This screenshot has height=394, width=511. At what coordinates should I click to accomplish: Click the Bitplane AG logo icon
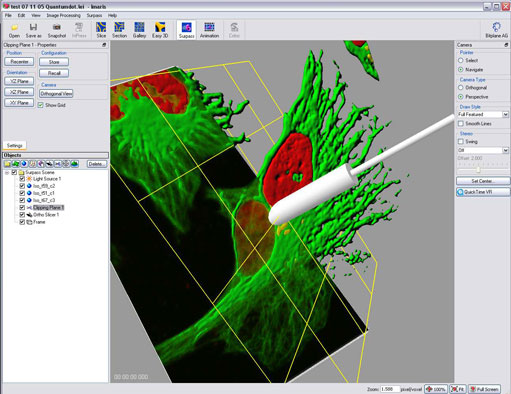496,30
